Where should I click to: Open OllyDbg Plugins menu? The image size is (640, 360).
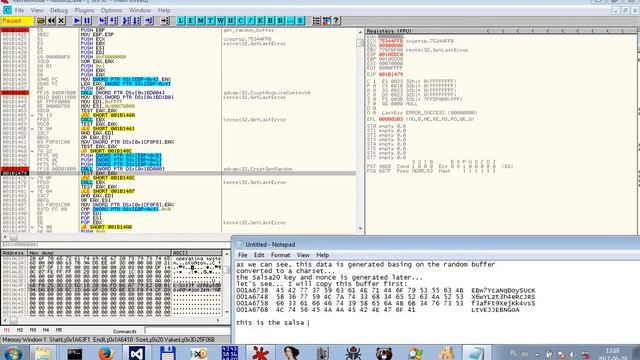84,10
